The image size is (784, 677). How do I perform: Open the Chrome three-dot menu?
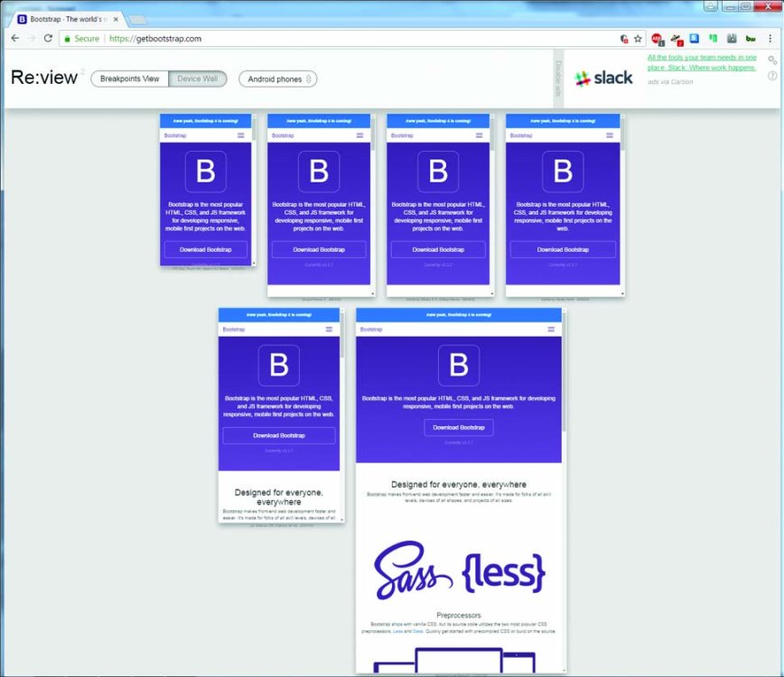tap(770, 39)
